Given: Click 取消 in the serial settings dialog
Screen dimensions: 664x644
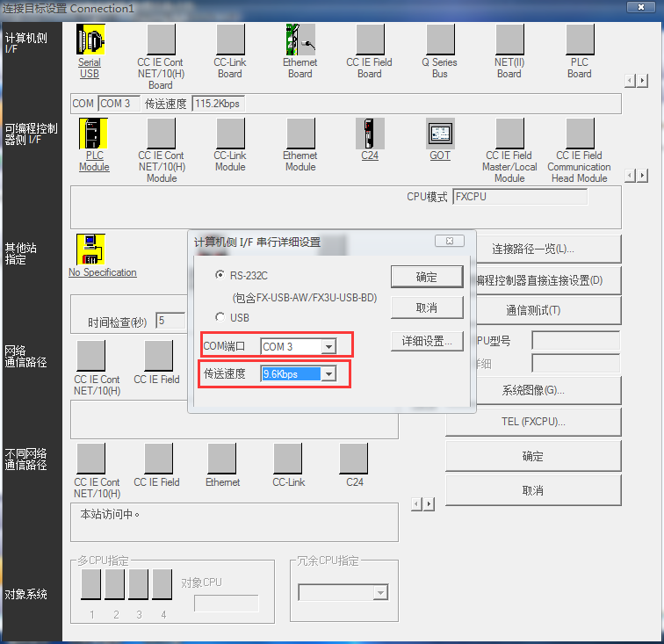Looking at the screenshot, I should pyautogui.click(x=426, y=308).
